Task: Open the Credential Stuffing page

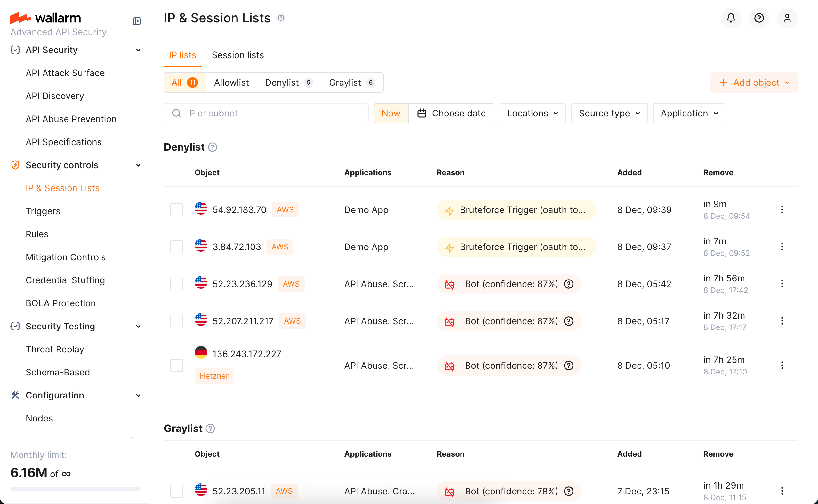Action: [65, 280]
